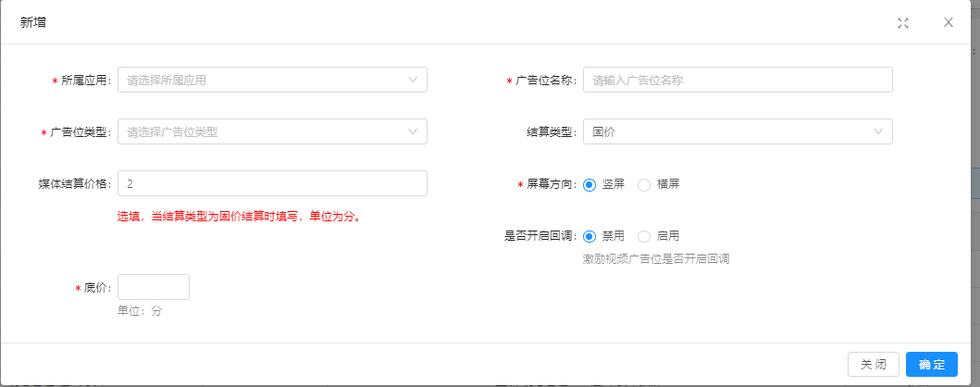
Task: Click the 媒体结算价格 input containing 2
Action: point(272,183)
